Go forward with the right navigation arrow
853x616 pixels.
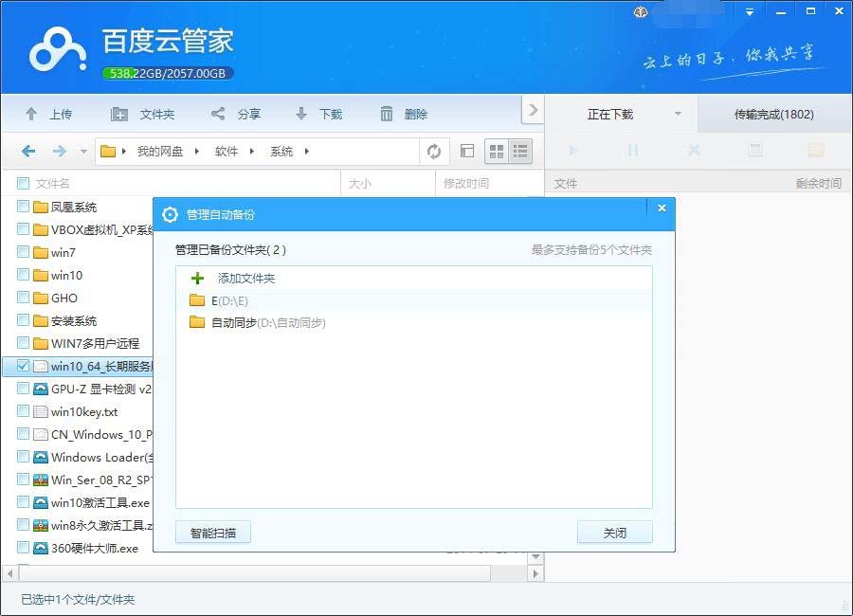pyautogui.click(x=60, y=152)
